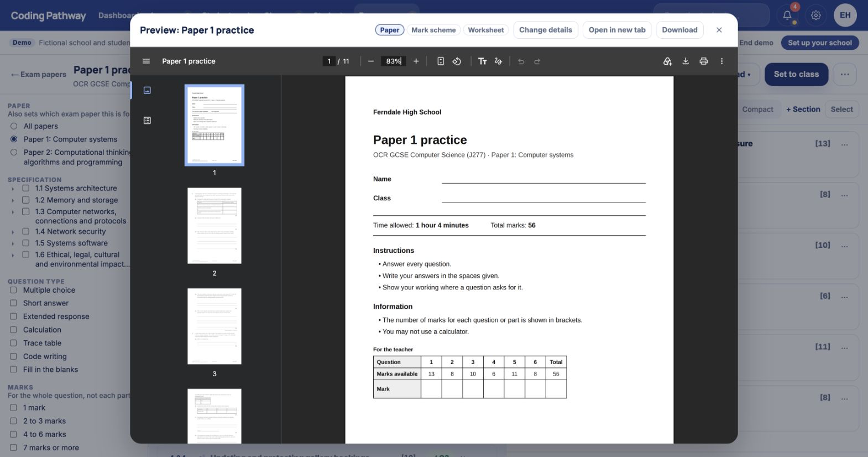The image size is (868, 457).
Task: Open the PDF viewer sidebar menu icon
Action: tap(146, 61)
